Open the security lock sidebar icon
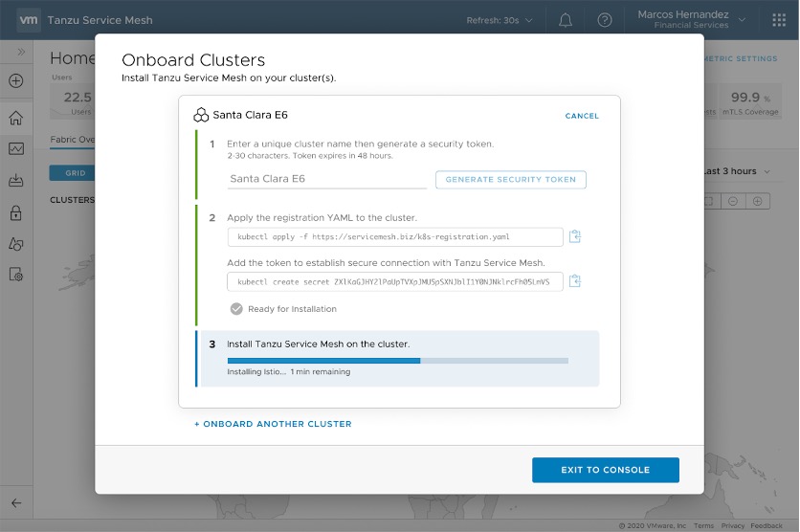The width and height of the screenshot is (800, 532). tap(16, 212)
